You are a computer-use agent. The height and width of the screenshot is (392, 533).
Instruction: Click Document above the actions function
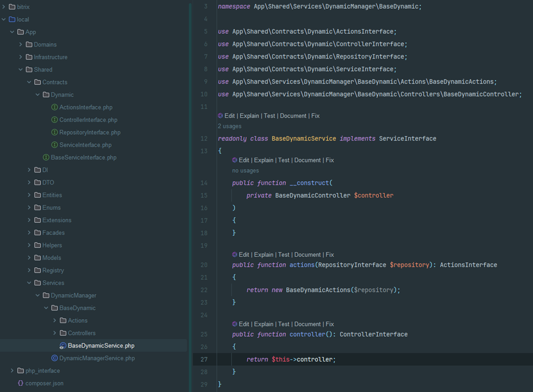(308, 255)
